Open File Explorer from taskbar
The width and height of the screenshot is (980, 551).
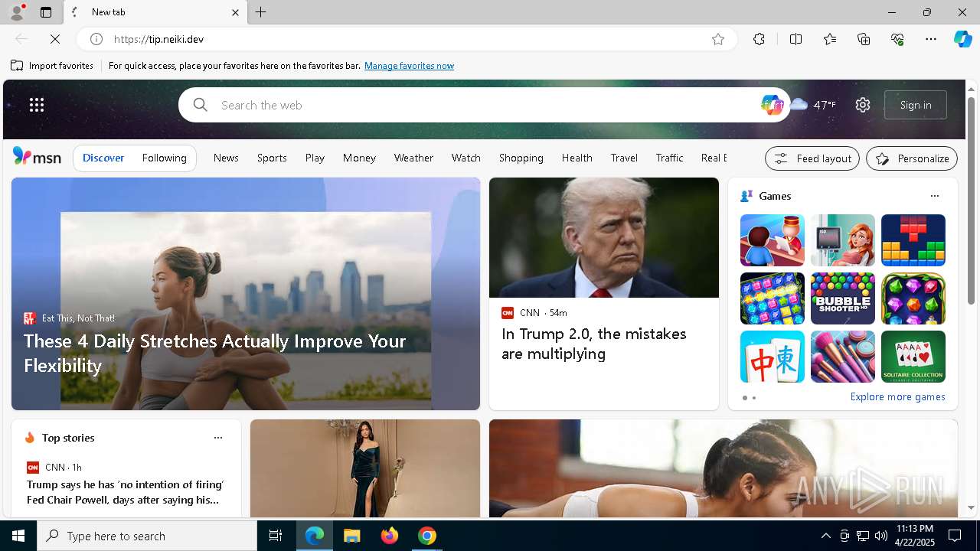tap(351, 536)
